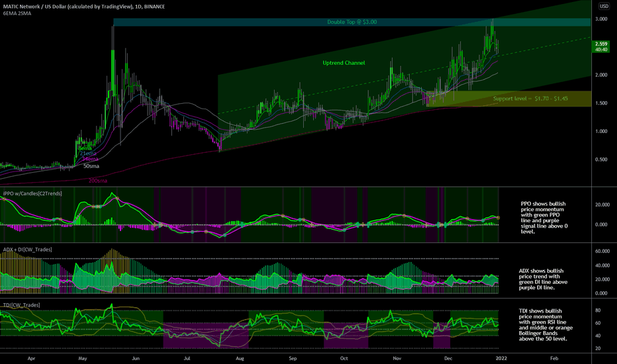Select the 'Support level = $1.70 - $1.45' label
The image size is (617, 364).
[530, 99]
